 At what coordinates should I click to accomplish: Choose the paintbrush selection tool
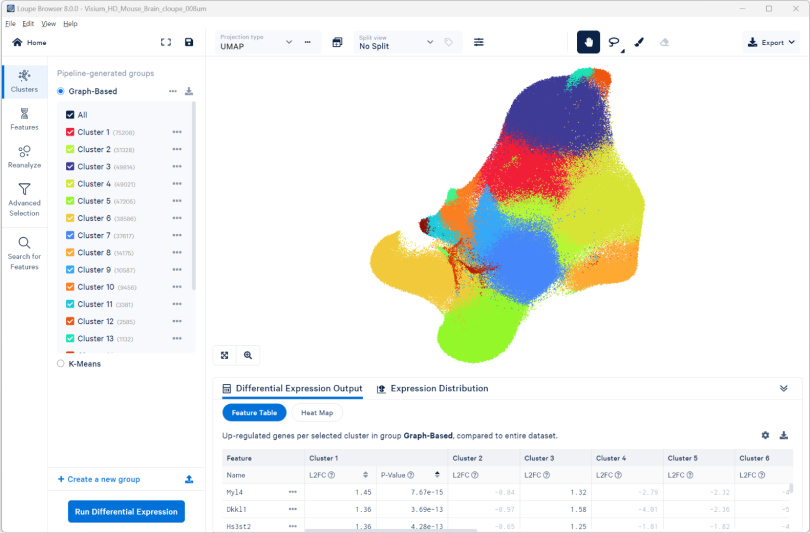tap(639, 42)
